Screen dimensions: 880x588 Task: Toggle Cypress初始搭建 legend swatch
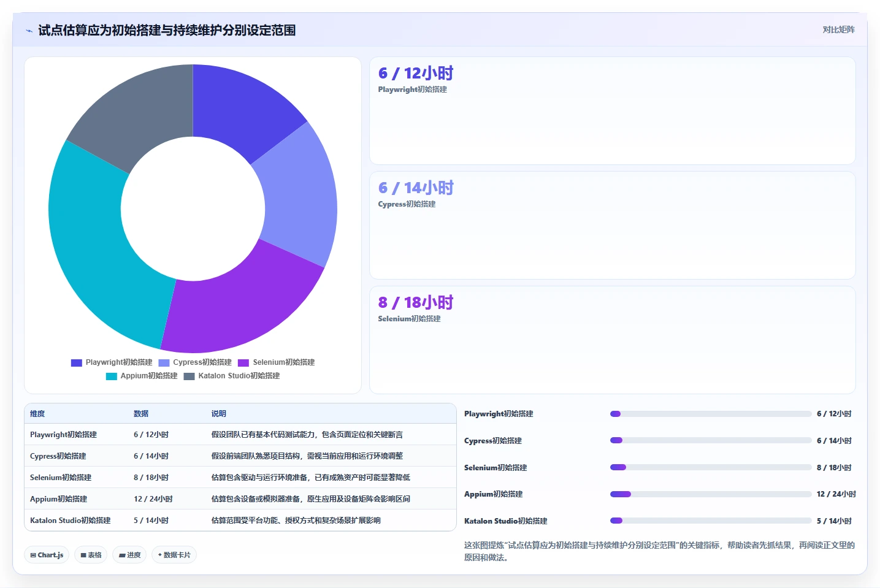pyautogui.click(x=164, y=362)
